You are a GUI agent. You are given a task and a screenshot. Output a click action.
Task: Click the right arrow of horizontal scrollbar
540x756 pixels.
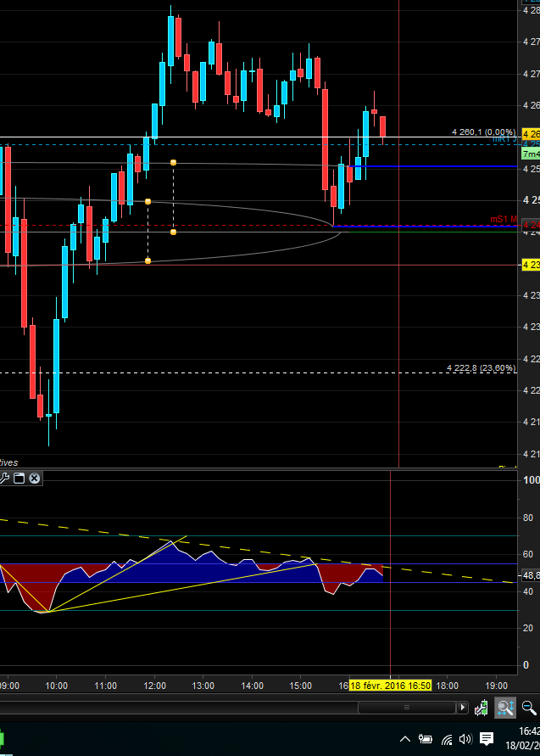pyautogui.click(x=463, y=708)
